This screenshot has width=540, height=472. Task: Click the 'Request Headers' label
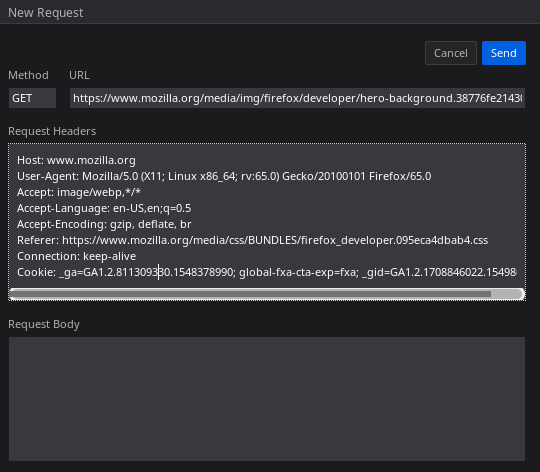[x=52, y=131]
